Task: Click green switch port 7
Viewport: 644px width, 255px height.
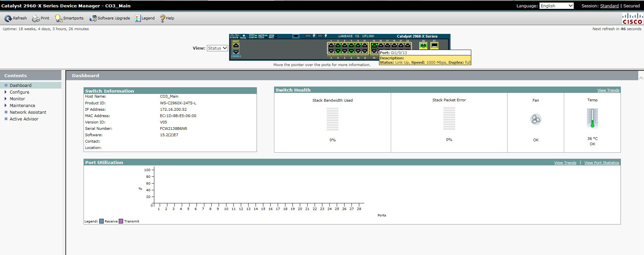Action: point(351,46)
